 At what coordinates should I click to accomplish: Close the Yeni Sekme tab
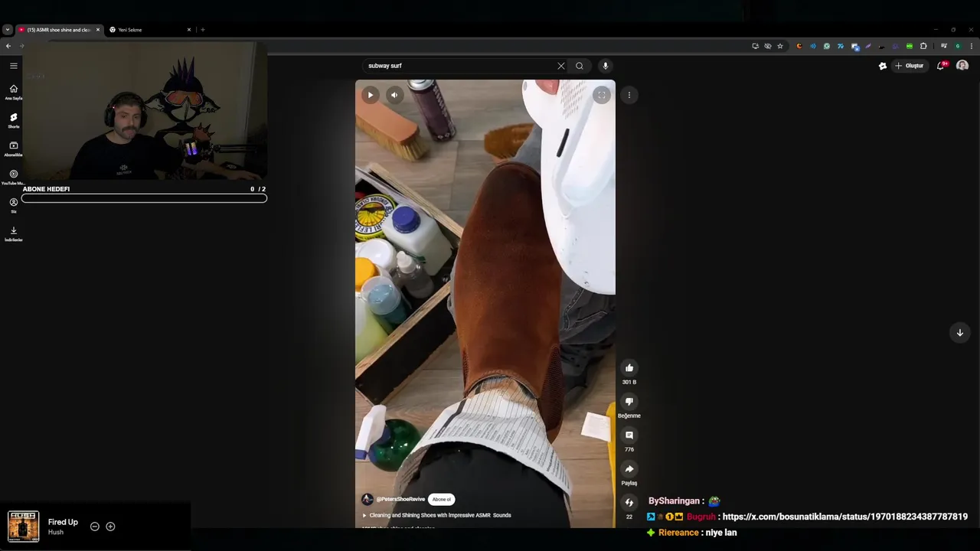[189, 30]
